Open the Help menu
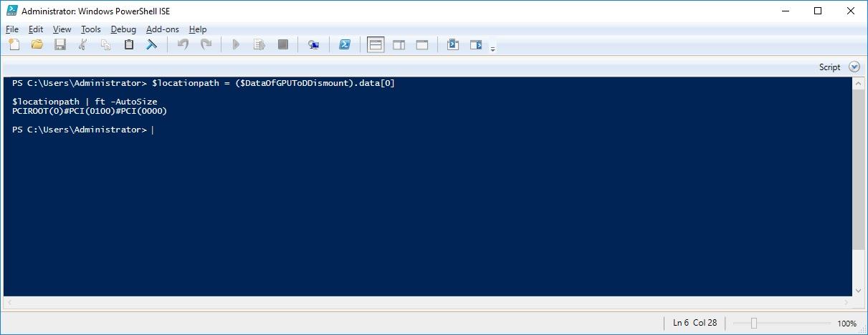 (198, 29)
